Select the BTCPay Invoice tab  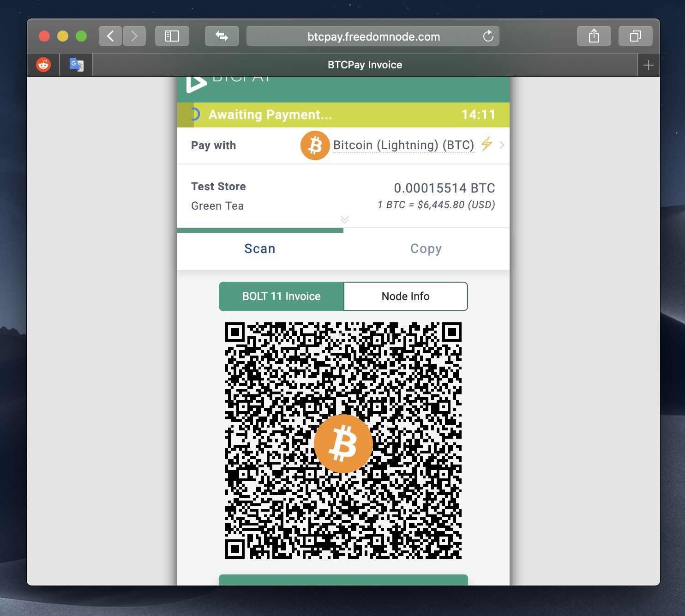coord(365,65)
